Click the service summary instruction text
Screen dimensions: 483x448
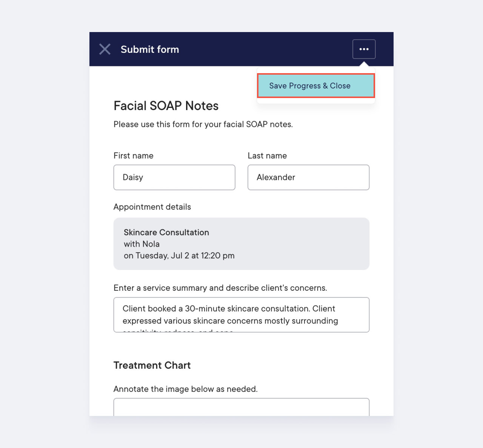(220, 288)
